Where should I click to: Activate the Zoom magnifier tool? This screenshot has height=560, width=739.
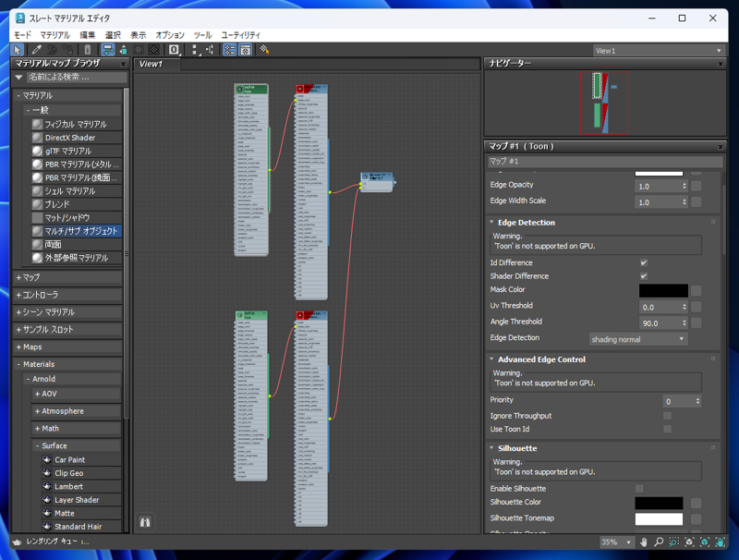tap(659, 542)
